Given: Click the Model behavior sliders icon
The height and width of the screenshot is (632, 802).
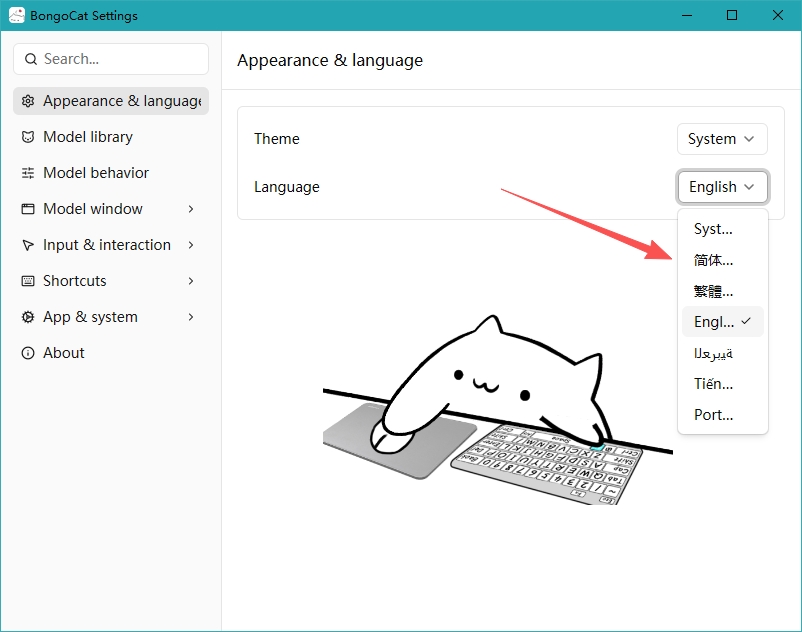Looking at the screenshot, I should [x=28, y=173].
